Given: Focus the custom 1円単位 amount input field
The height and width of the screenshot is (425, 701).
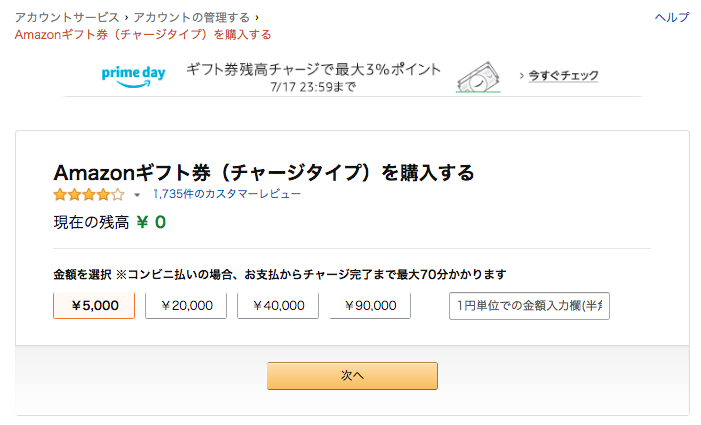Looking at the screenshot, I should click(529, 306).
